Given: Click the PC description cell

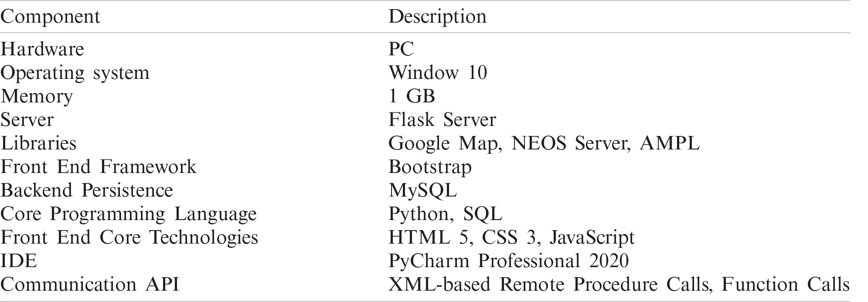Looking at the screenshot, I should pyautogui.click(x=401, y=49).
